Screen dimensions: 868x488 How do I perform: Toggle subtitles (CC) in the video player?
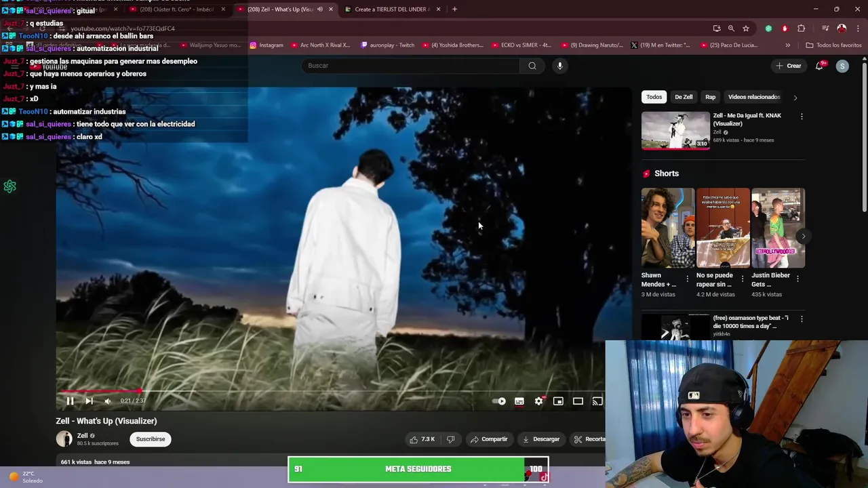[519, 401]
